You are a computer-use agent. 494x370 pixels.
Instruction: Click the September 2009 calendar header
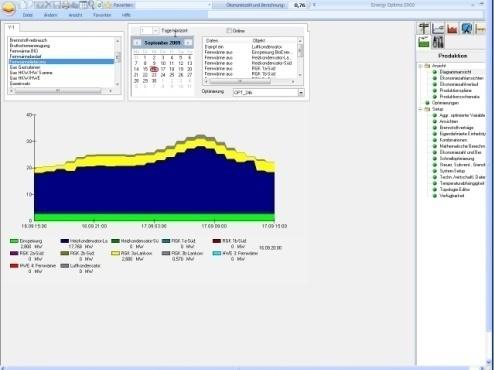pos(162,43)
